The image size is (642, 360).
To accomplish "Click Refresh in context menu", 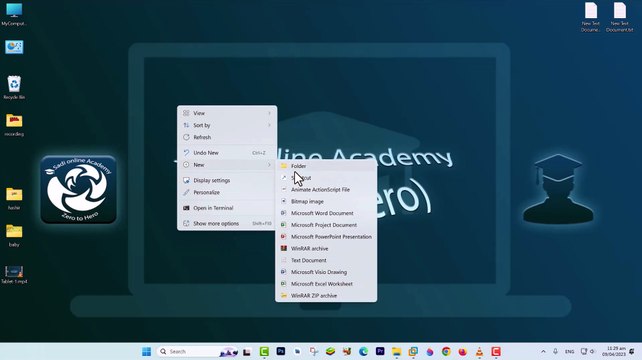I will [x=227, y=137].
